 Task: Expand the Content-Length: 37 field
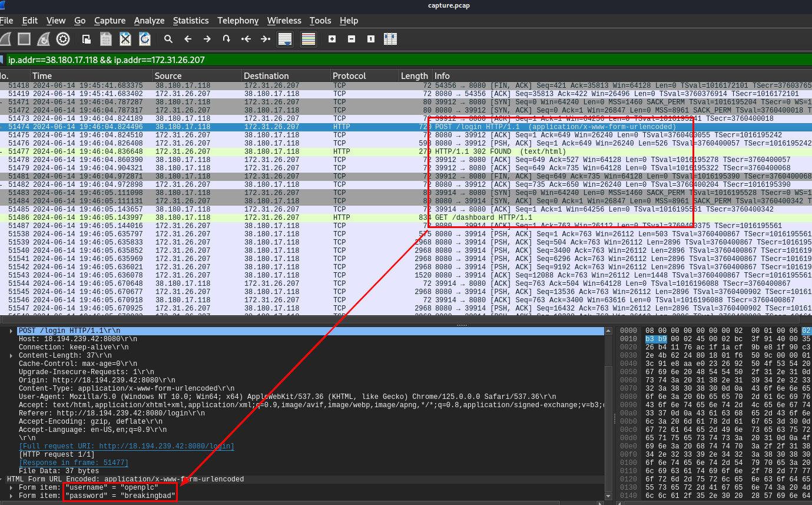click(x=12, y=356)
